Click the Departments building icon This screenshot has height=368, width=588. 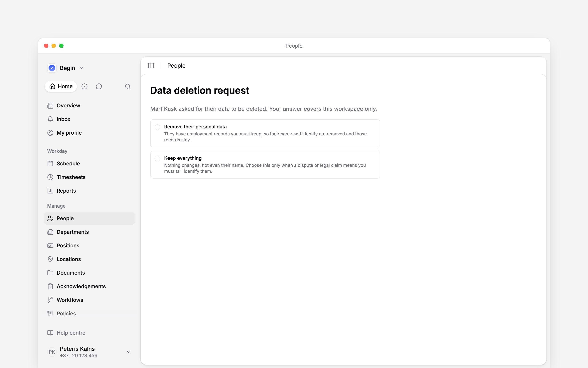[x=50, y=232]
